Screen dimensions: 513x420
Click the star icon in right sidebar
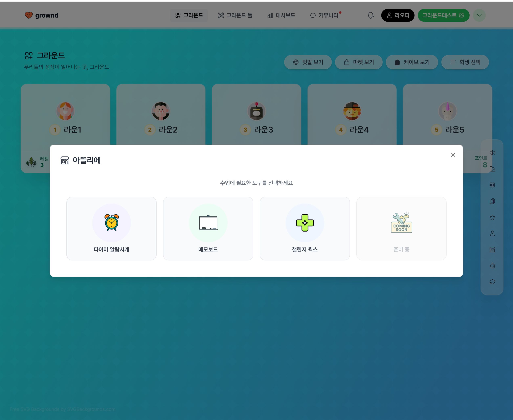click(x=492, y=217)
